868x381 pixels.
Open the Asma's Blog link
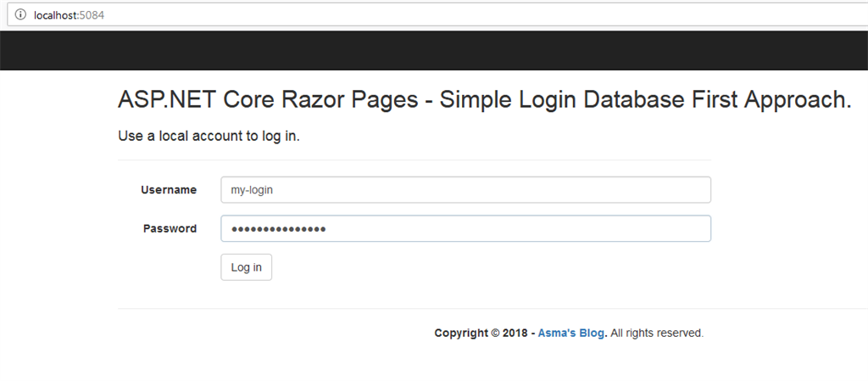(570, 333)
